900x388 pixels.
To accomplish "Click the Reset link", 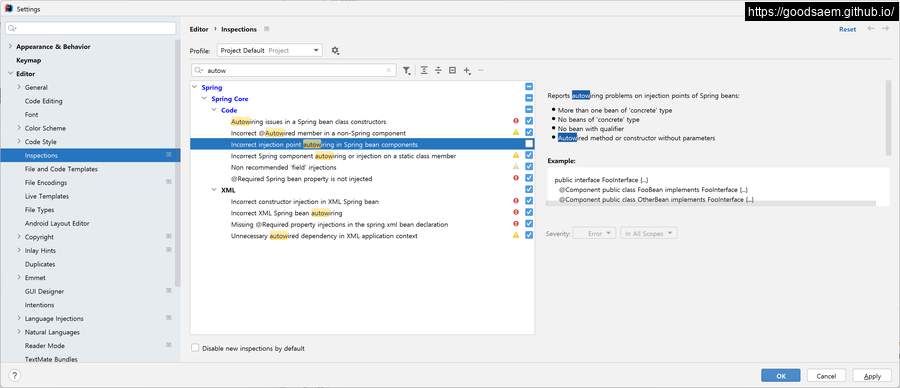I will (847, 29).
